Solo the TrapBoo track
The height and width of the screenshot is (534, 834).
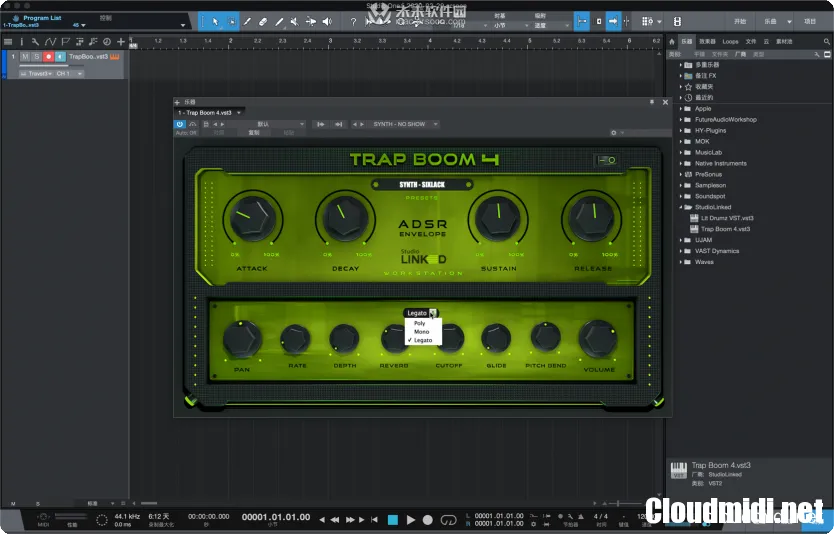(x=36, y=57)
